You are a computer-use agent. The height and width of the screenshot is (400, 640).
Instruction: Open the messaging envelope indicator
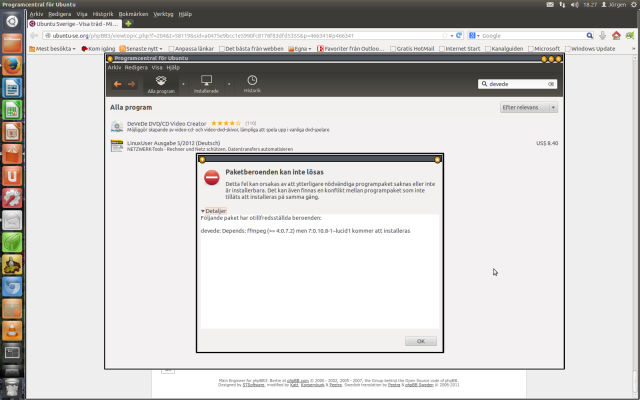tap(550, 4)
